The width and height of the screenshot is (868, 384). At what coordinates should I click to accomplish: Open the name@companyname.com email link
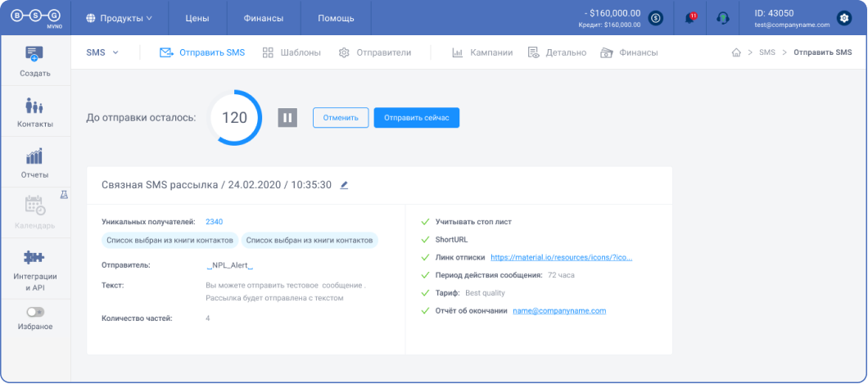(559, 310)
